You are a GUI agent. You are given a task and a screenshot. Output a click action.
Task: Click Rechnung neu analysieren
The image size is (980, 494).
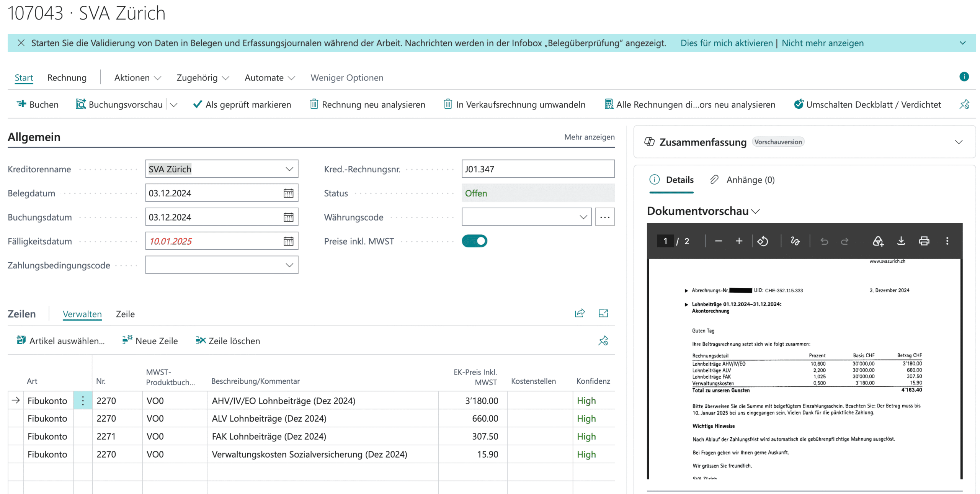pos(367,105)
